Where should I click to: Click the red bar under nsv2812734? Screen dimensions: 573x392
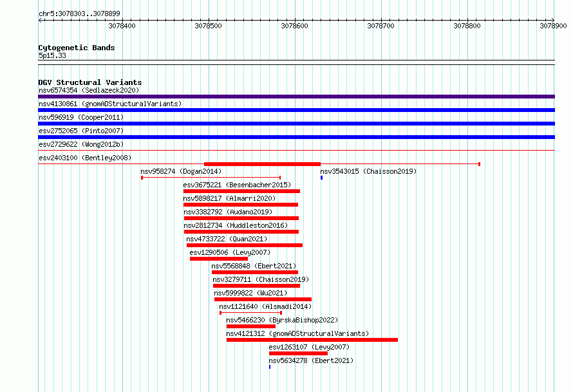(x=241, y=232)
